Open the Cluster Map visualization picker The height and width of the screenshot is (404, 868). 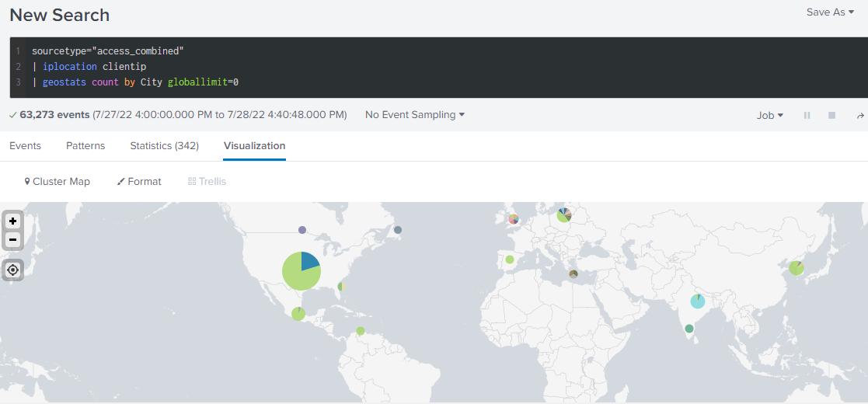[x=58, y=181]
